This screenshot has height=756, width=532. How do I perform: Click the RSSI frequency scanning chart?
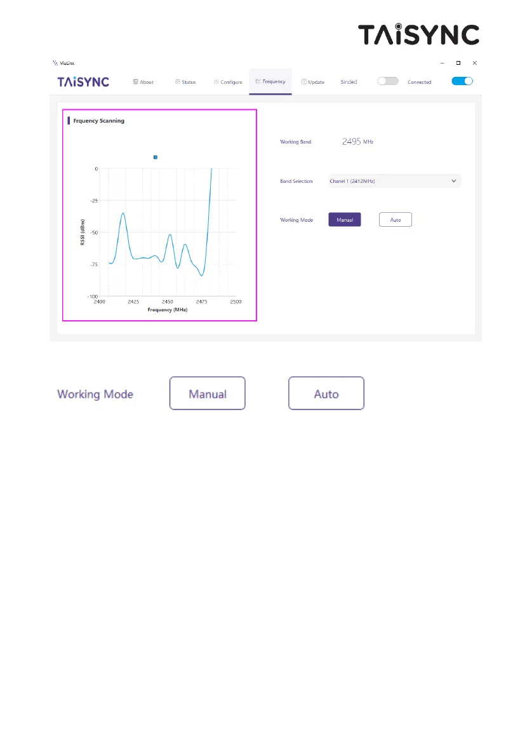point(168,233)
